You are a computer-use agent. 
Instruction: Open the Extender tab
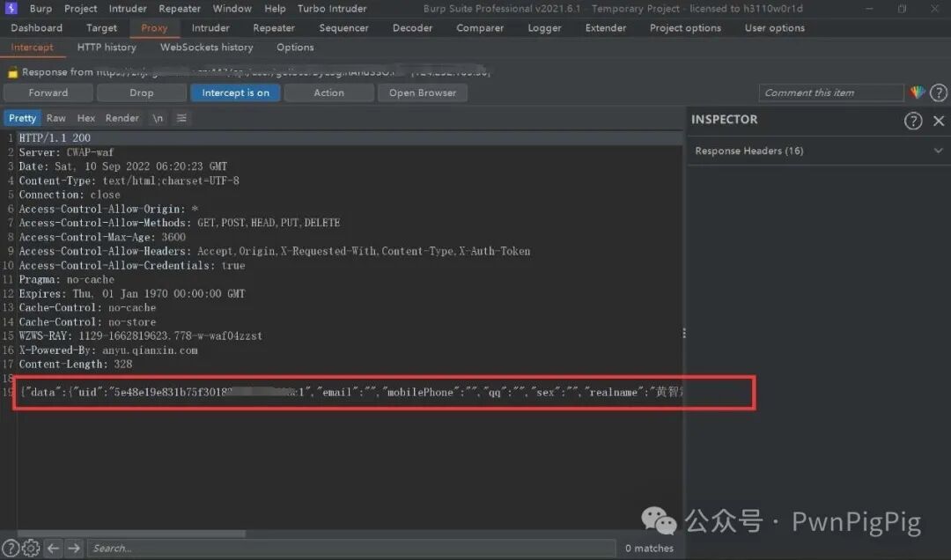[605, 28]
